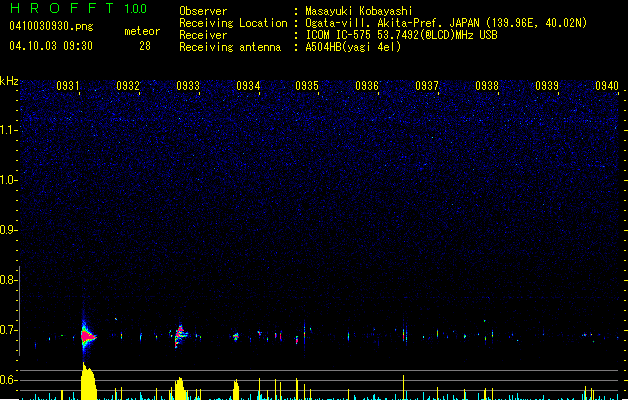The height and width of the screenshot is (400, 629).
Task: Click the 1.0 kHz axis label
Action: [x=8, y=180]
